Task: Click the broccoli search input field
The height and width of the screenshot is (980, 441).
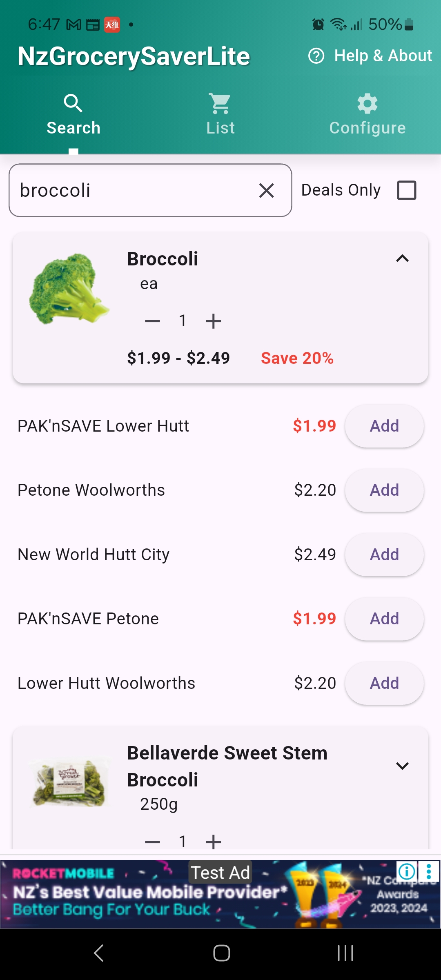Action: pos(135,190)
